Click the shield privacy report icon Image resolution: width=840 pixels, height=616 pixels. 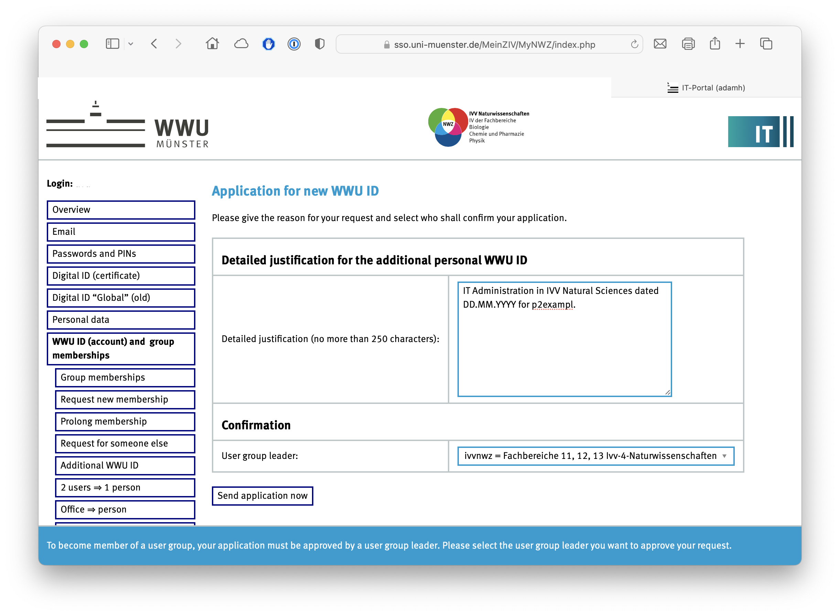click(320, 44)
